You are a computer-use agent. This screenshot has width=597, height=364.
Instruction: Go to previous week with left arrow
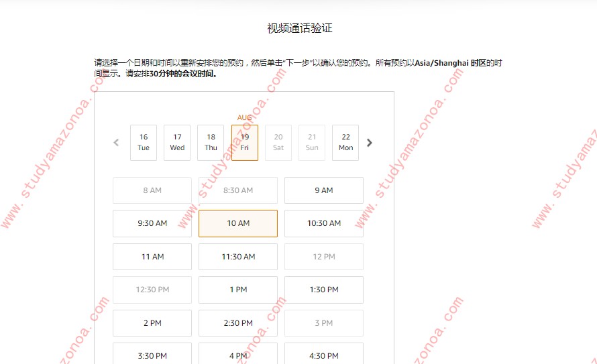[x=117, y=143]
